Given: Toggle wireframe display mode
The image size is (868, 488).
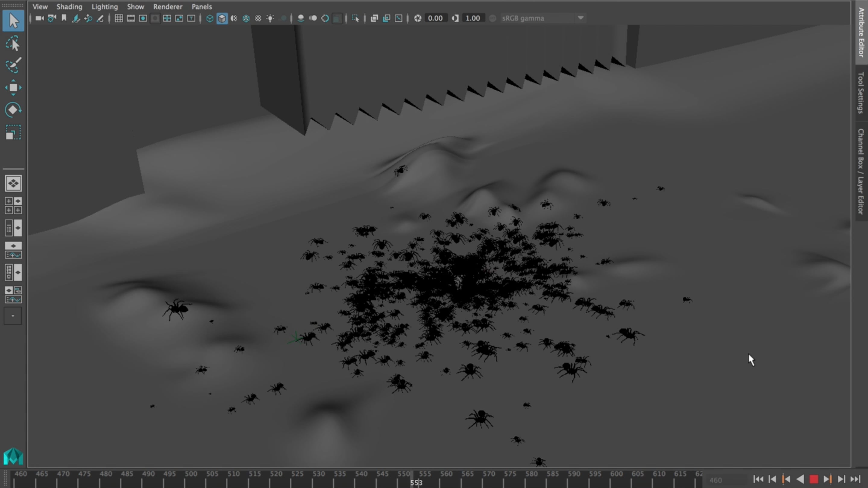Looking at the screenshot, I should [x=209, y=18].
